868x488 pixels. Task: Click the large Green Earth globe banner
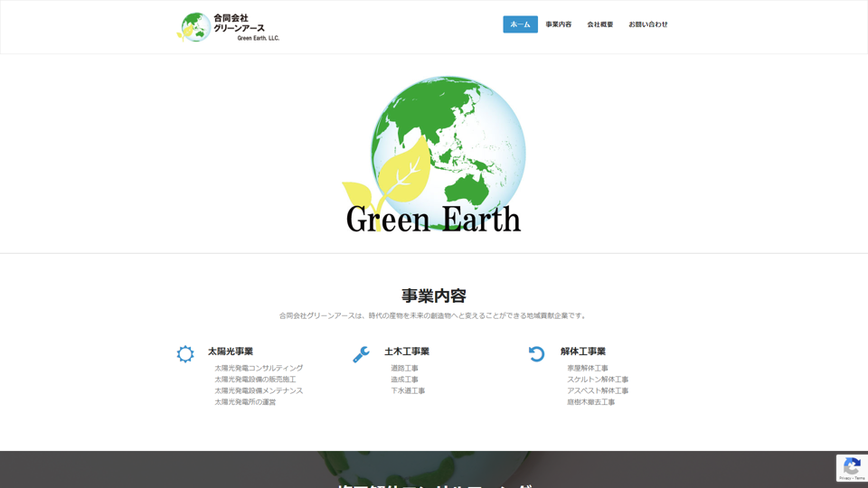(434, 155)
